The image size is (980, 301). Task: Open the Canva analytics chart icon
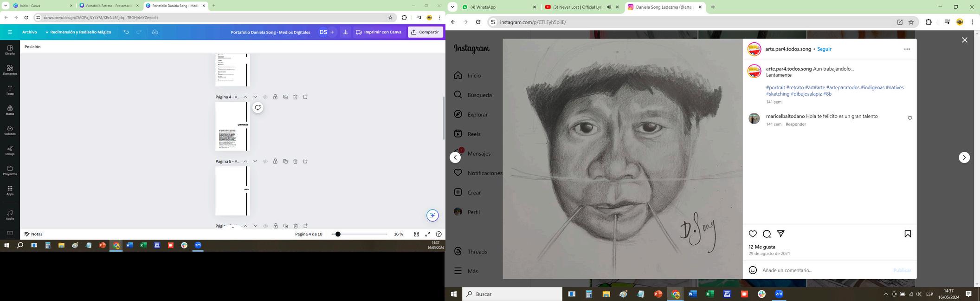[x=345, y=32]
